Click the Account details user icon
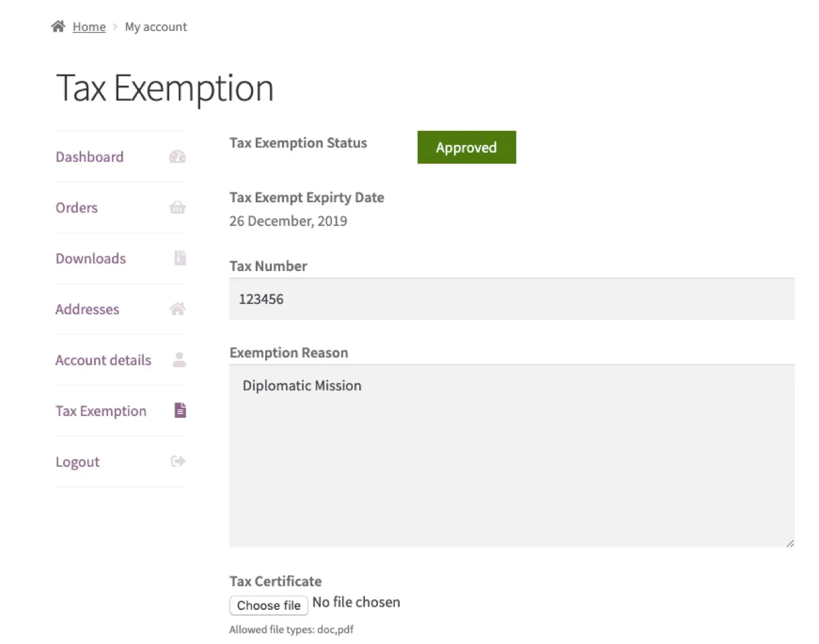Image resolution: width=819 pixels, height=644 pixels. [x=179, y=359]
